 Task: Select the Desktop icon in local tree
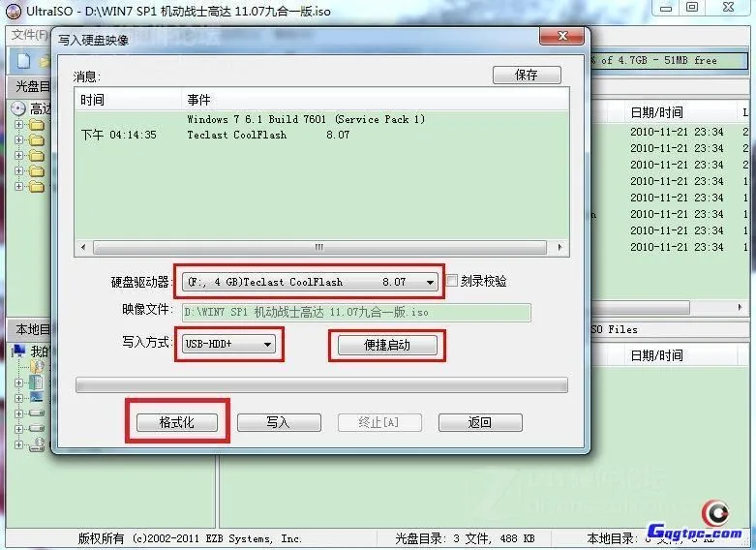click(36, 398)
